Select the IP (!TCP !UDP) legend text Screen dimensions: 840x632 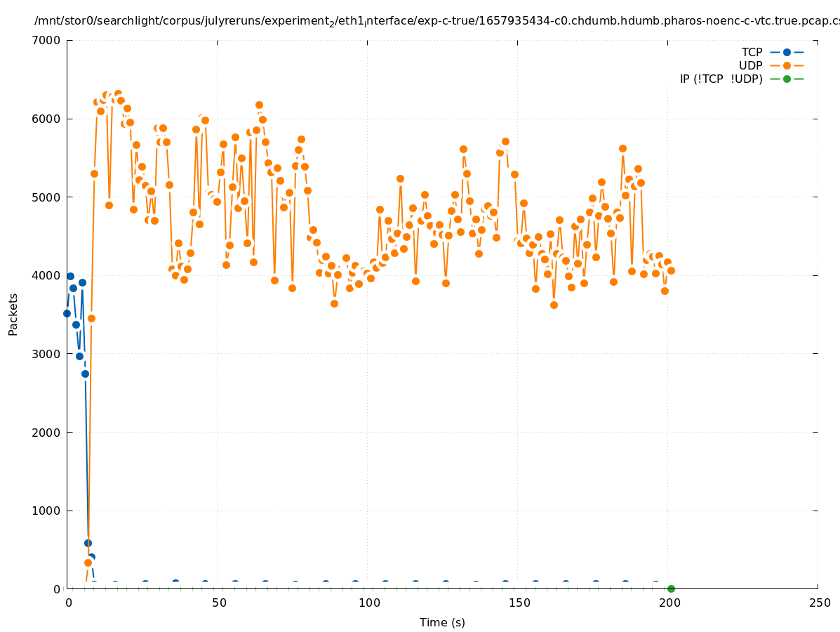point(721,79)
